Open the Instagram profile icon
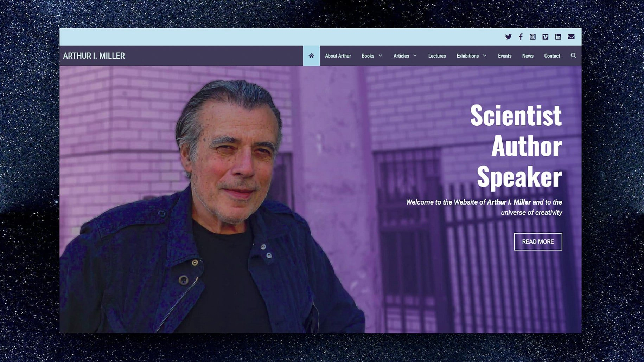 point(533,37)
